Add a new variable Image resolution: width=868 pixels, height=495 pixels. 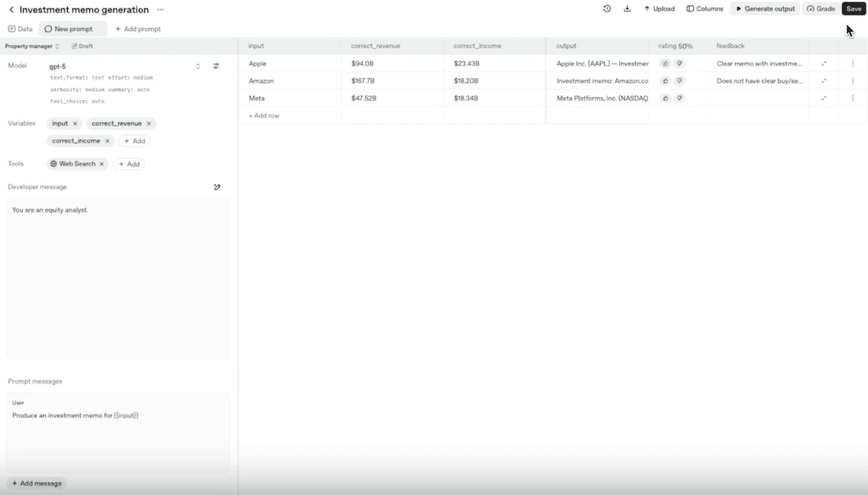(135, 141)
